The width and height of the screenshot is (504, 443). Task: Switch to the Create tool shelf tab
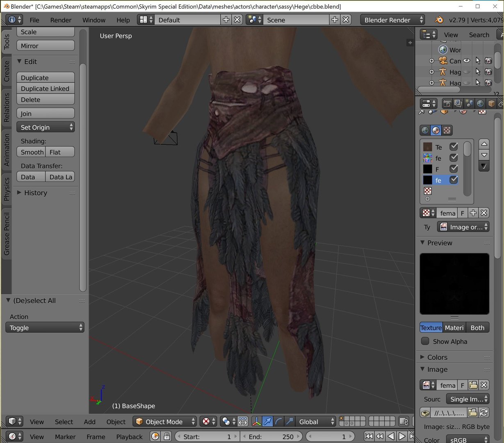click(x=7, y=71)
